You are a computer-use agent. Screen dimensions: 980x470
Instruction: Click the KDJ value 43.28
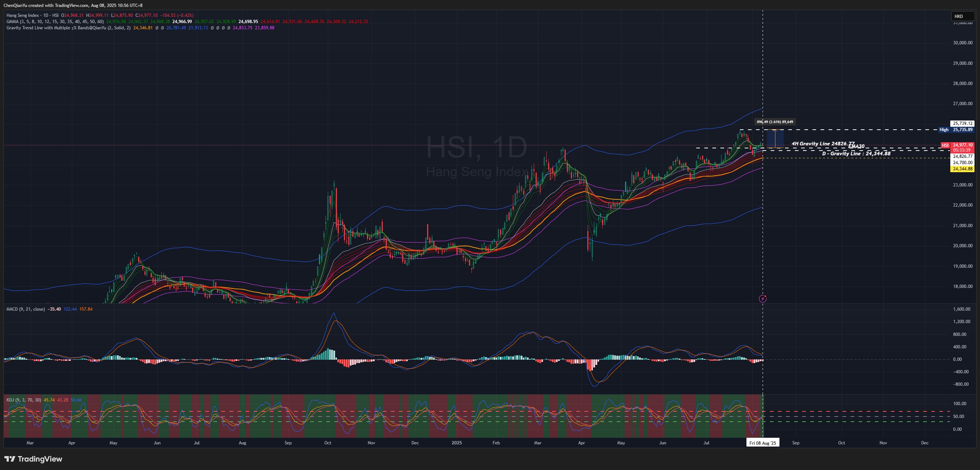(63, 400)
